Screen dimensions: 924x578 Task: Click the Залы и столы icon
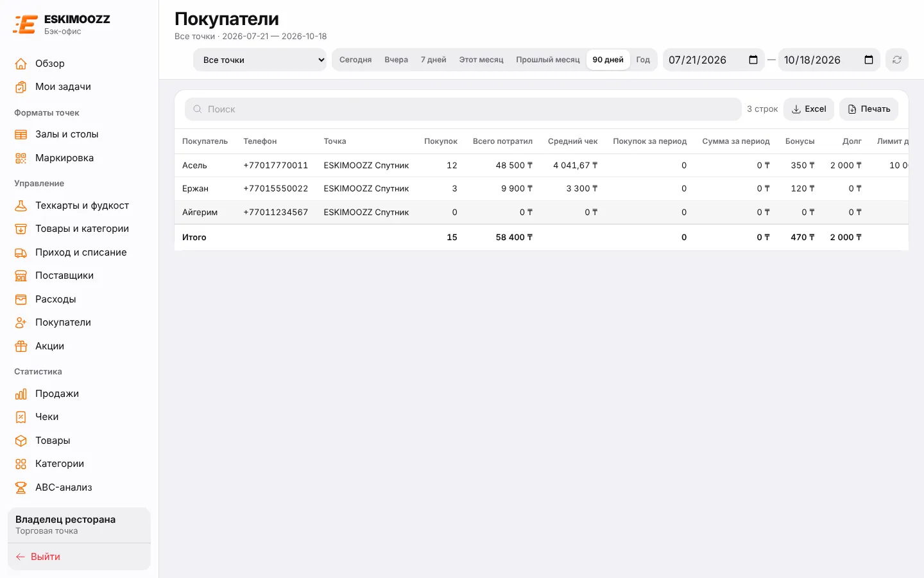(21, 134)
